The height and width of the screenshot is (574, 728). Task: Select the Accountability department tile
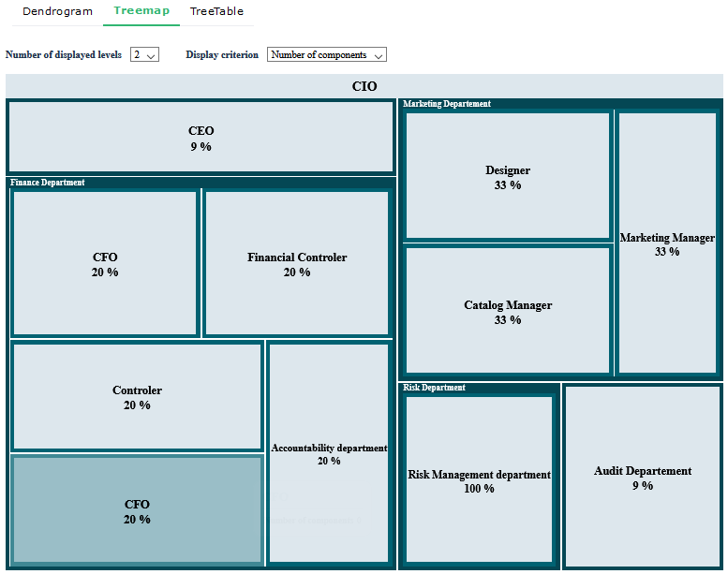(329, 453)
